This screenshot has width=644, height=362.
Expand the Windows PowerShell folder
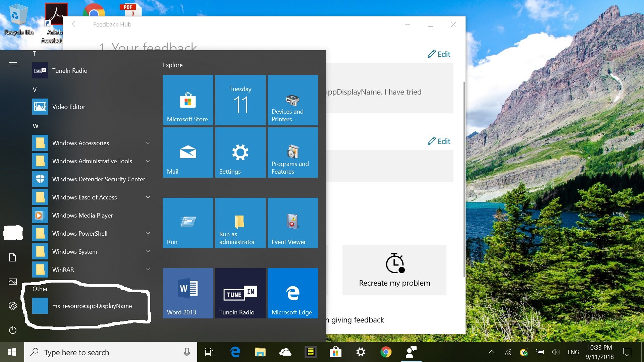[93, 233]
